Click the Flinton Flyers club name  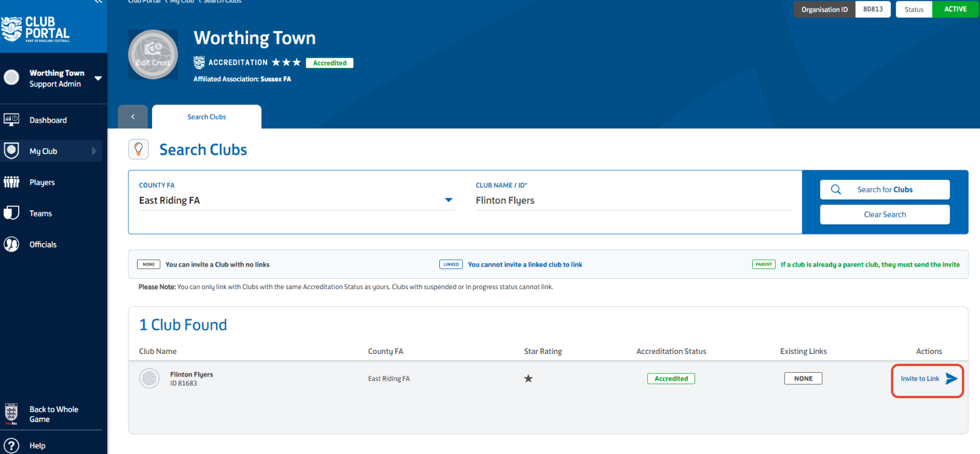(x=192, y=375)
